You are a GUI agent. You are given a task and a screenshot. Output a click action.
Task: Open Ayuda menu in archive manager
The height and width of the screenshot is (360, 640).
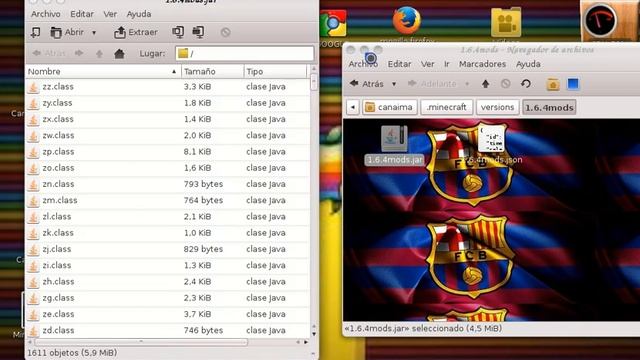point(139,14)
